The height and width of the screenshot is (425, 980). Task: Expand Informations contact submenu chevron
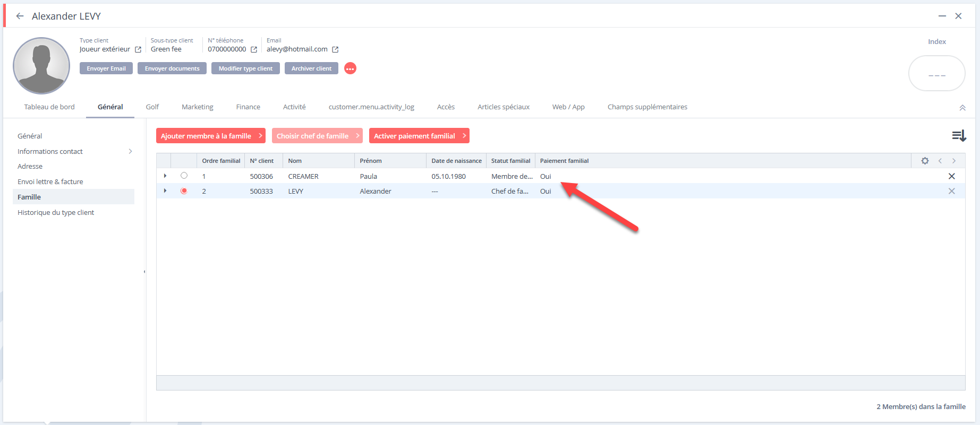[130, 151]
